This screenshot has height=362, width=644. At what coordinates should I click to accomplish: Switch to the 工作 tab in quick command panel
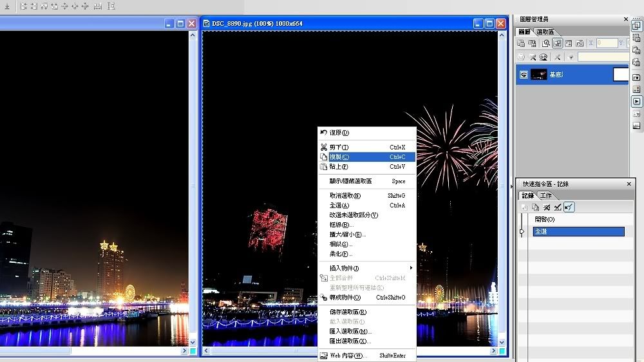[x=545, y=196]
